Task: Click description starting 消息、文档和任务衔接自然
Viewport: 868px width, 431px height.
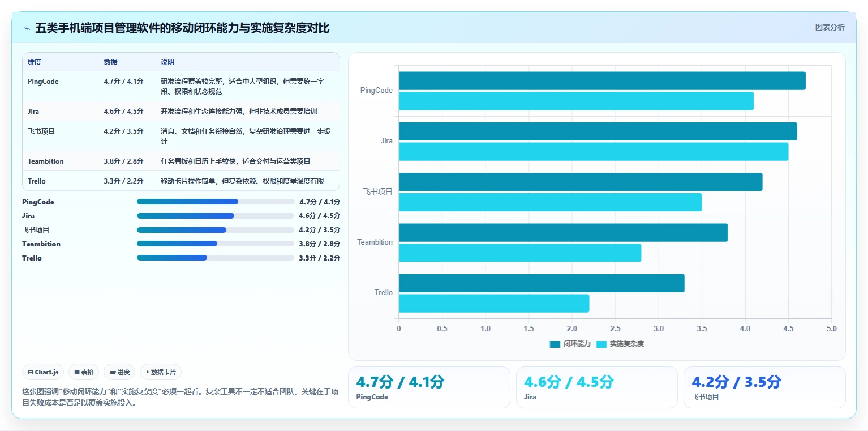Action: point(246,136)
